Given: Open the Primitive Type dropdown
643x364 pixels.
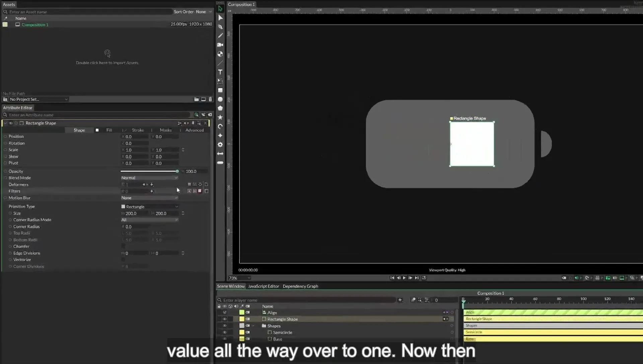Looking at the screenshot, I should tap(149, 207).
